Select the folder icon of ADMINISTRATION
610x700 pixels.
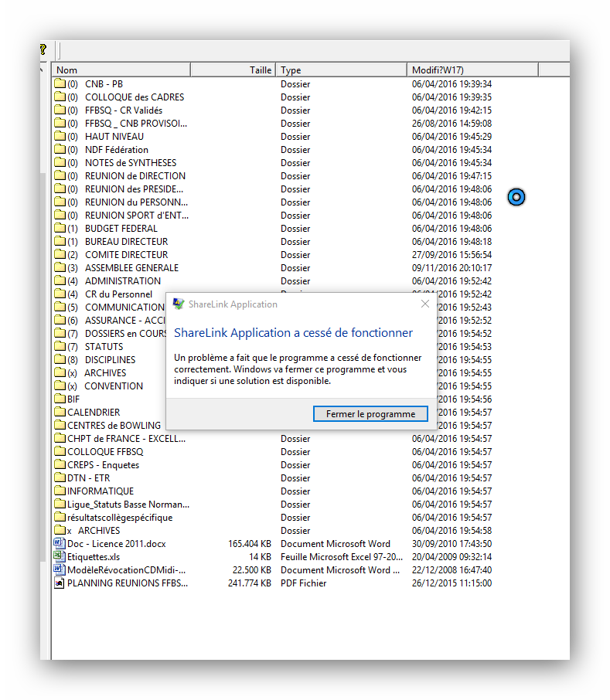point(60,280)
